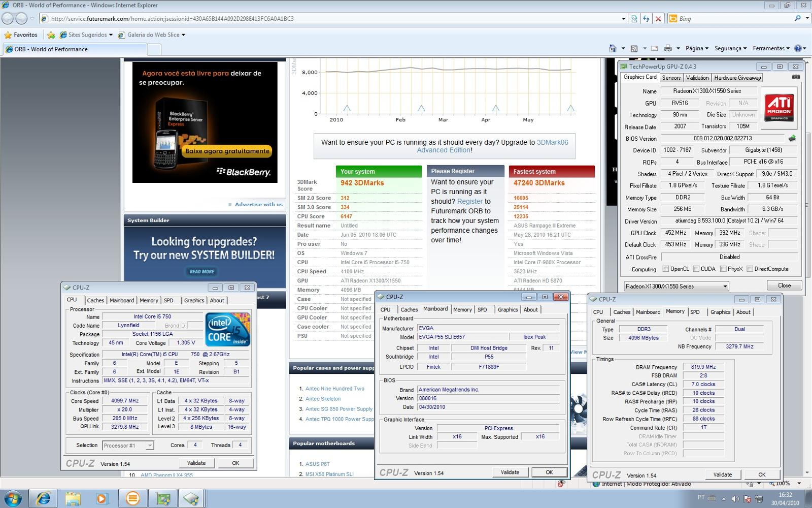Click the Advertise with us link
Screen dimensions: 812x508
coord(259,204)
